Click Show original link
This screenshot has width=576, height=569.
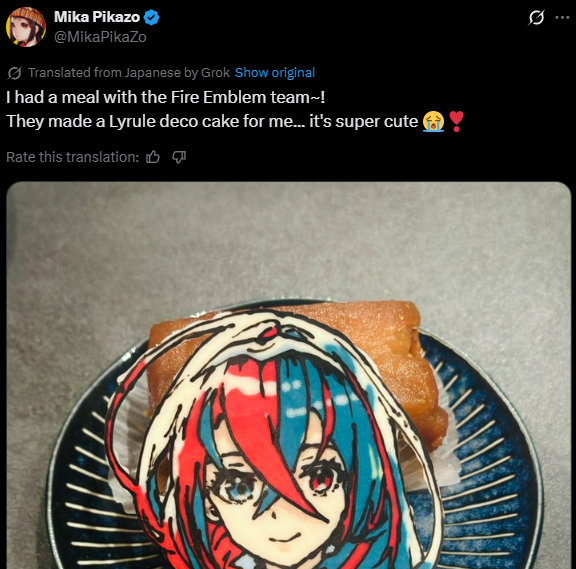click(x=275, y=73)
